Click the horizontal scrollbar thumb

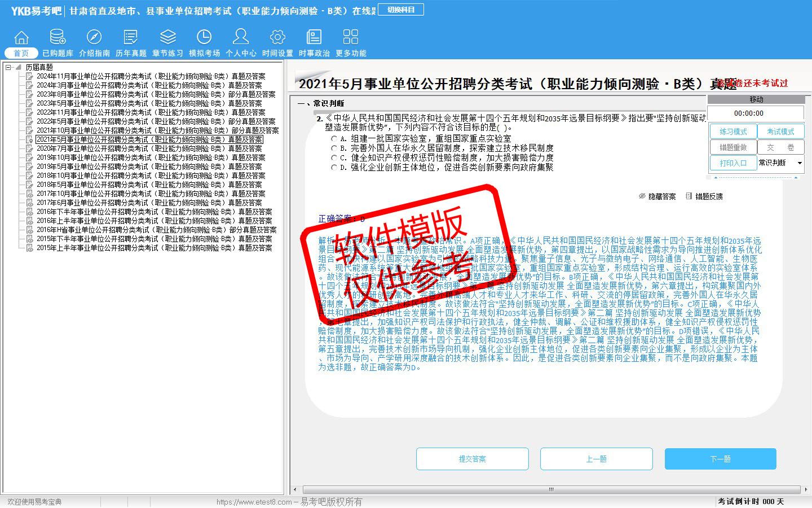[x=551, y=489]
